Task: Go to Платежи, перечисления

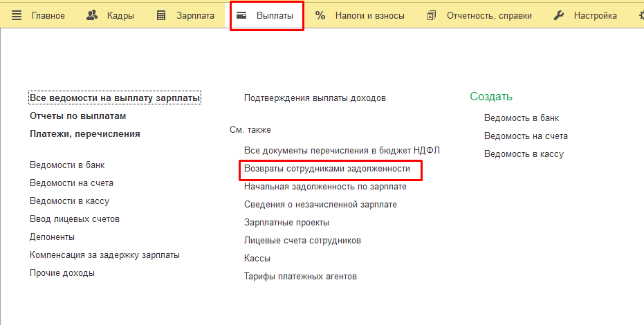Action: click(84, 134)
